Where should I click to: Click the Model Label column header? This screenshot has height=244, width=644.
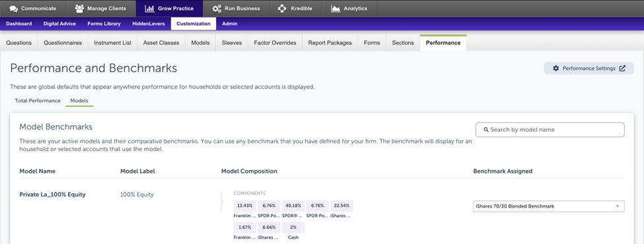coord(137,171)
